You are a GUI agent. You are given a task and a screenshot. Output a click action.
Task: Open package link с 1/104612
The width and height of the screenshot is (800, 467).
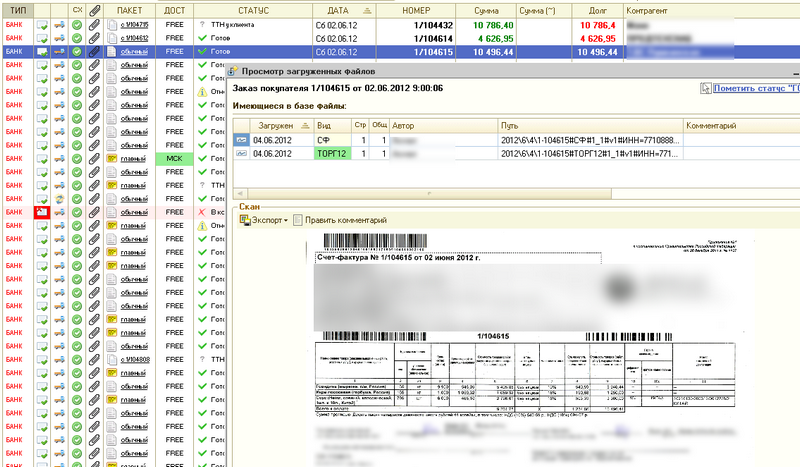coord(135,38)
